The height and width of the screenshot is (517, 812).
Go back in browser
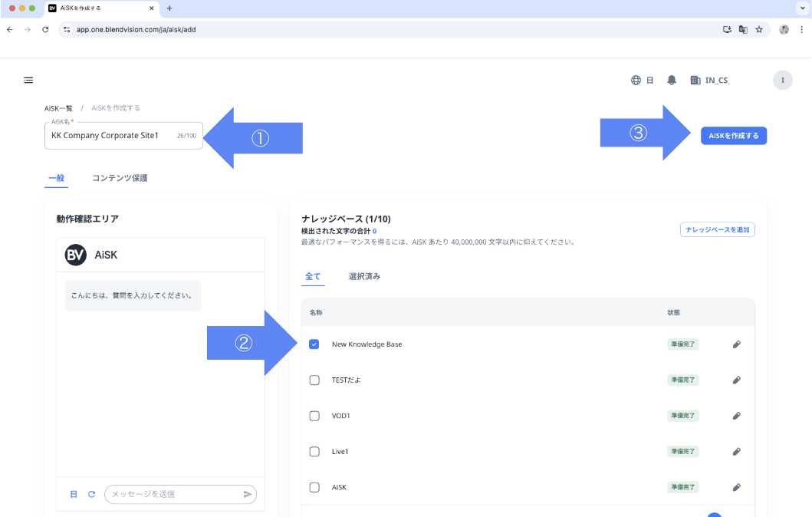10,29
